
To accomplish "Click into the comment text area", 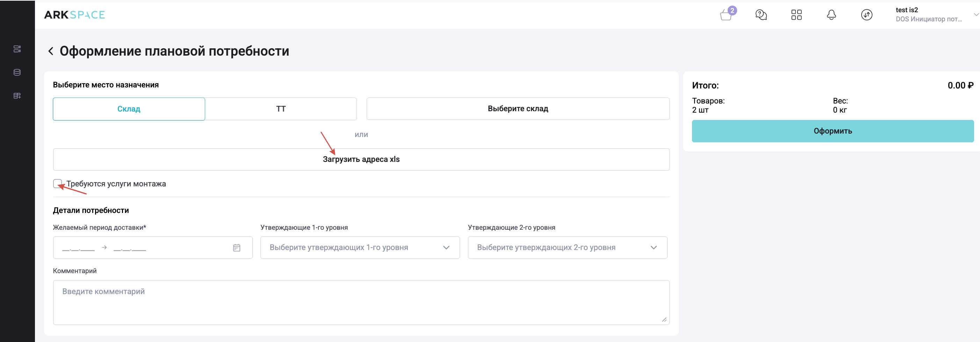I will coord(361,302).
